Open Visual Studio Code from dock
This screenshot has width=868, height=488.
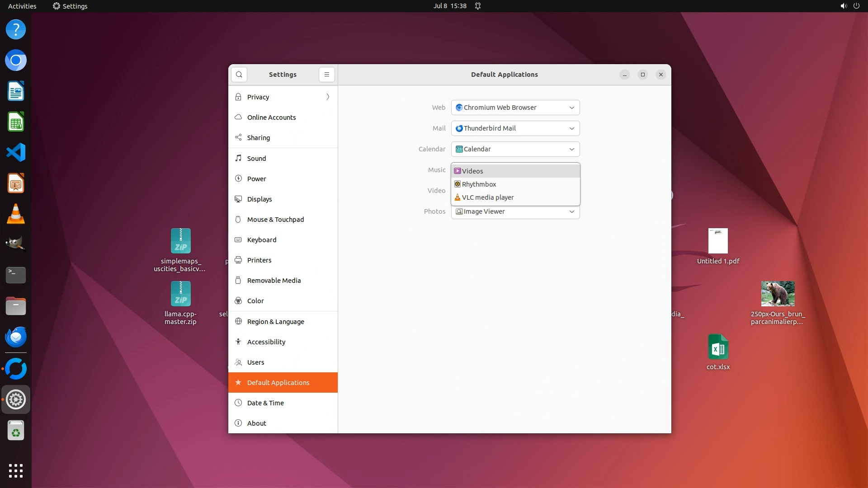pos(16,153)
